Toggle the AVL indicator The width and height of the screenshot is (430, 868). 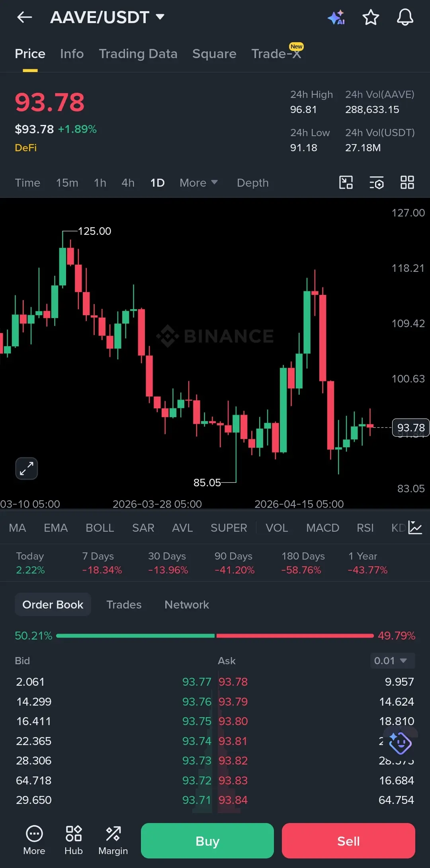(182, 528)
